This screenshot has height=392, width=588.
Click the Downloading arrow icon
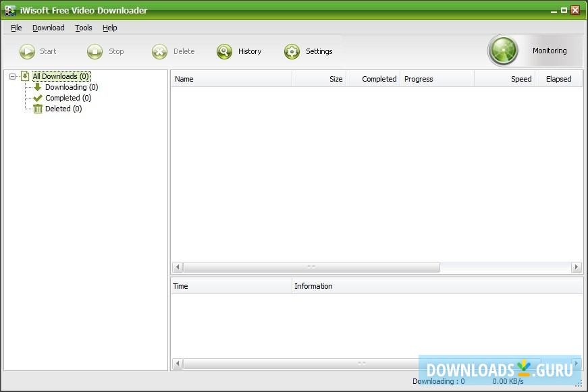tap(38, 87)
